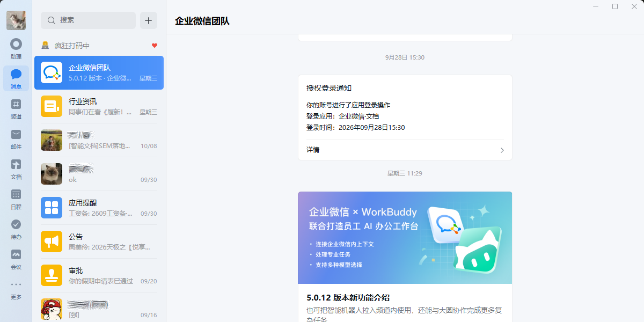Maximize the WeCom window

coord(615,6)
